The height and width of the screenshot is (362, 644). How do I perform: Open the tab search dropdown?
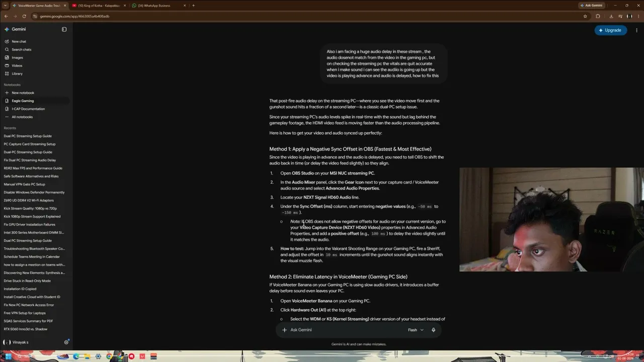[x=5, y=6]
